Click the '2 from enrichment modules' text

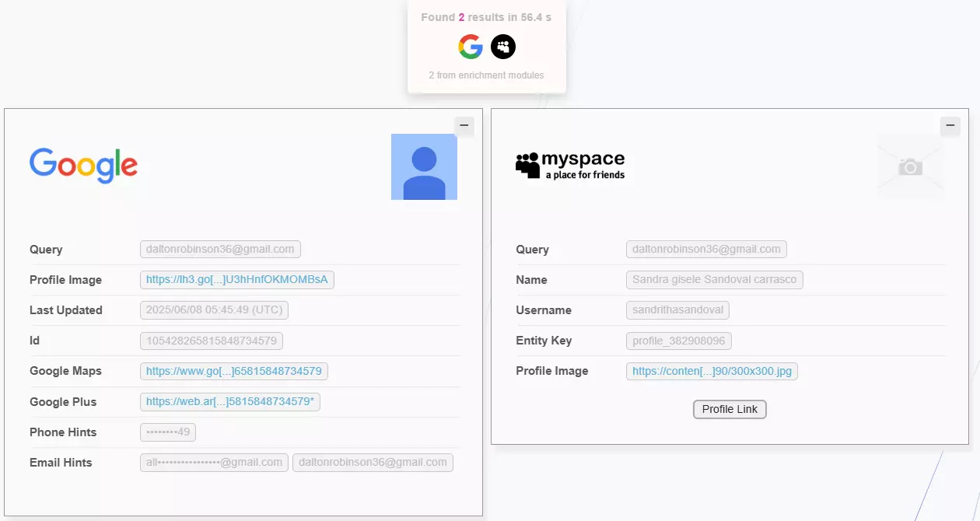pos(486,75)
